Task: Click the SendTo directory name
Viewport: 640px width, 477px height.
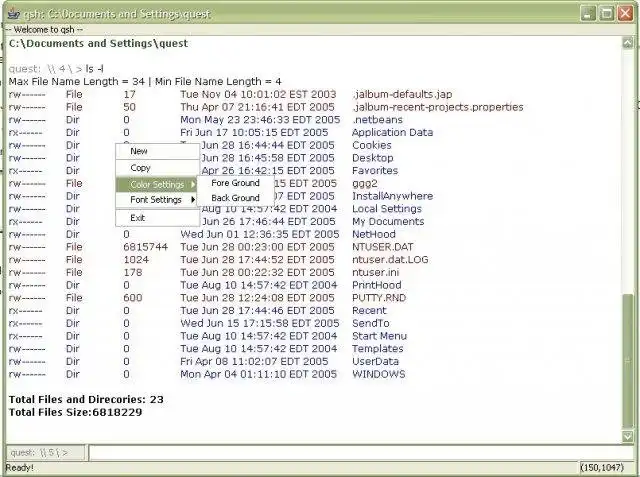Action: [371, 323]
